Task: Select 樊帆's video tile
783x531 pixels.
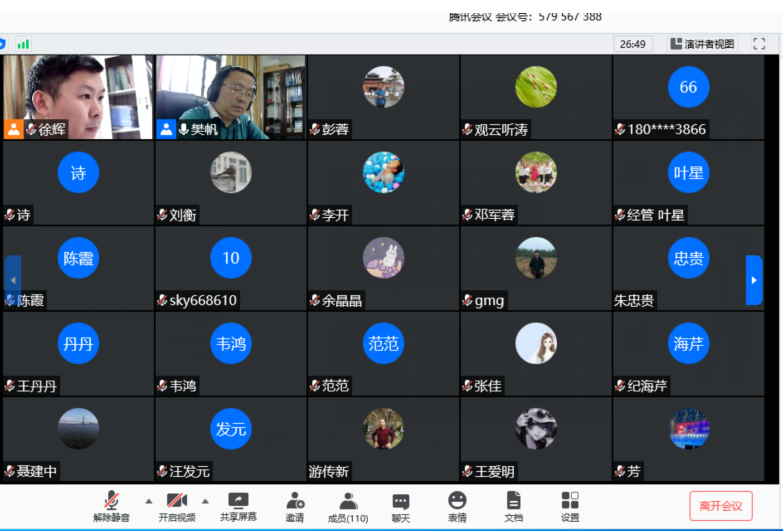Action: (x=230, y=96)
